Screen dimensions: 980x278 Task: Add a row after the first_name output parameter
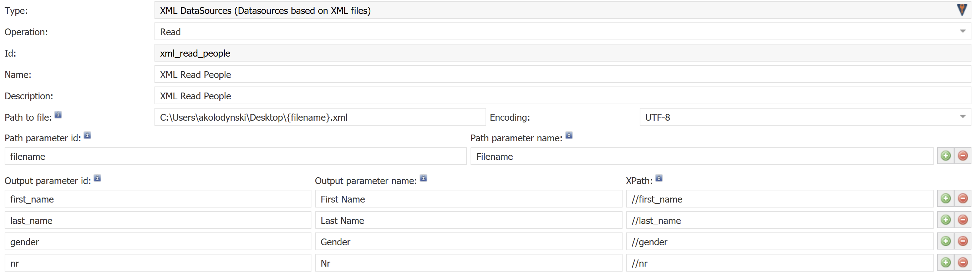click(945, 199)
